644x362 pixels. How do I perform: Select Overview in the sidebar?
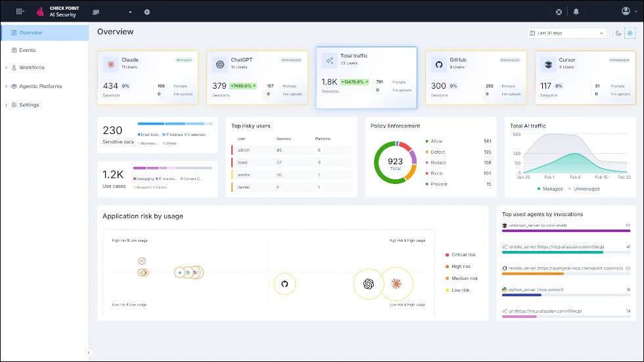coord(45,32)
